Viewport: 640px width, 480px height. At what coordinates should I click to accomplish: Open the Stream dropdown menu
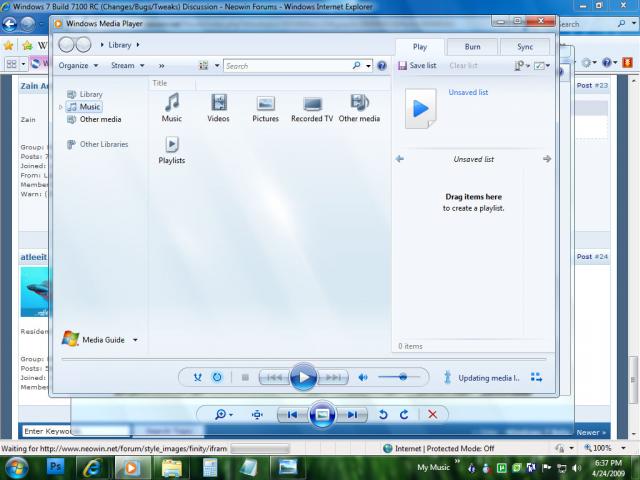coord(126,66)
